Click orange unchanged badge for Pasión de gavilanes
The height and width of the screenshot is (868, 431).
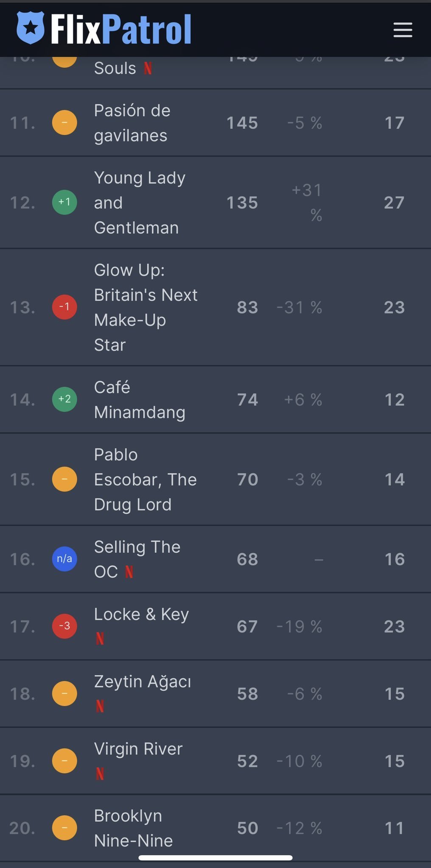click(64, 122)
